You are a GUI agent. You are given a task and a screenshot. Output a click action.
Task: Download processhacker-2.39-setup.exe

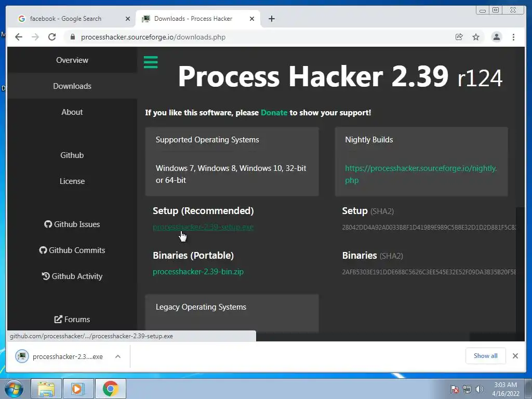click(203, 227)
